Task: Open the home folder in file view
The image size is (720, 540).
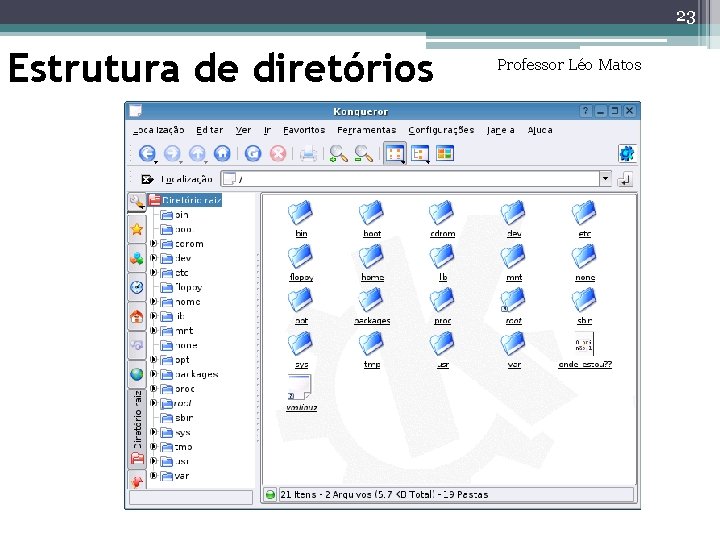Action: point(372,262)
